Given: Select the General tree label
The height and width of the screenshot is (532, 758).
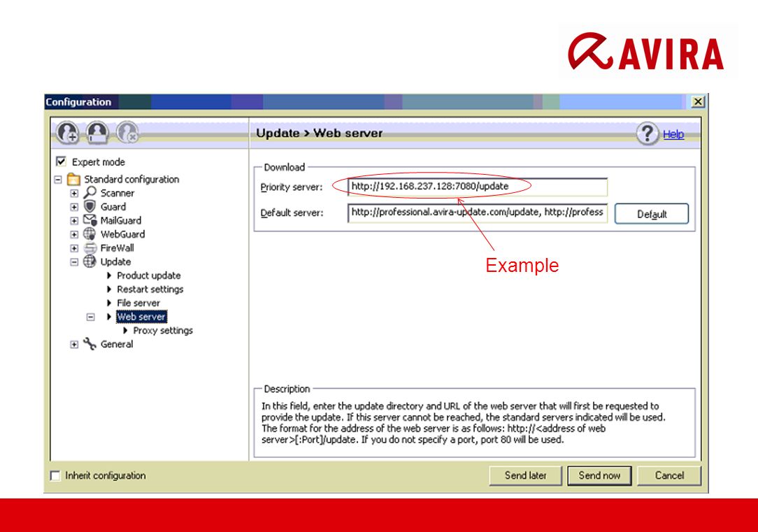Looking at the screenshot, I should coord(117,344).
